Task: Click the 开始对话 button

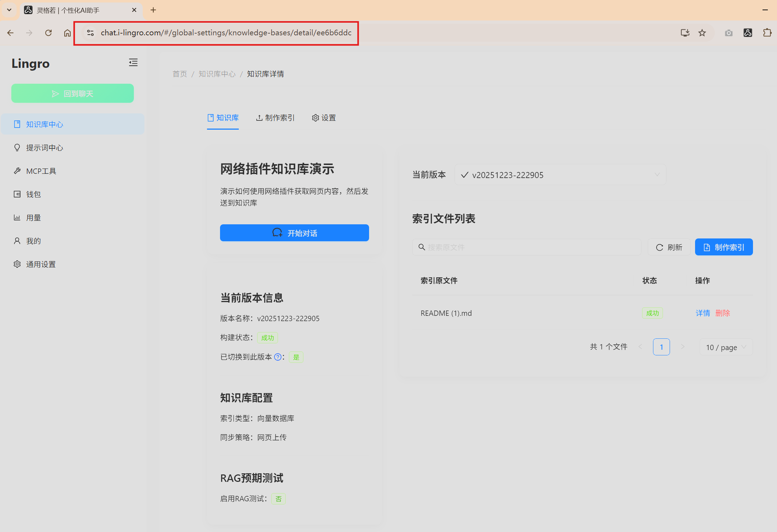Action: [294, 233]
